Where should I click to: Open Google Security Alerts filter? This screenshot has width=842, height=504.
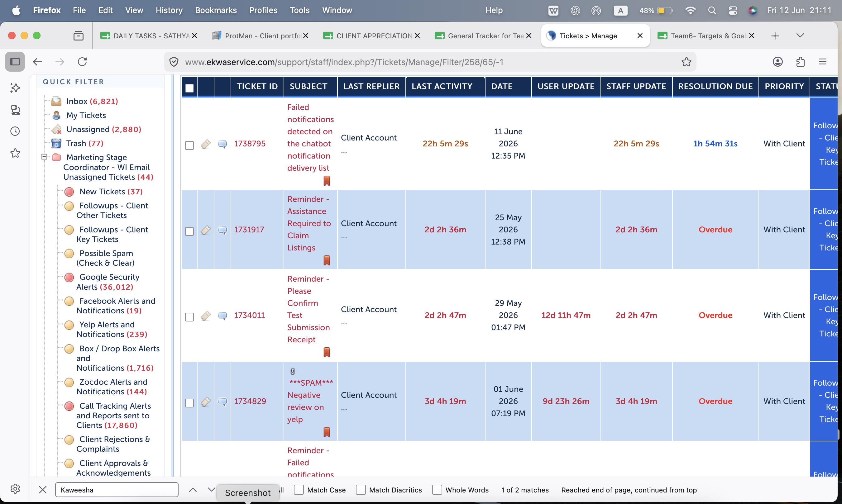tap(108, 282)
